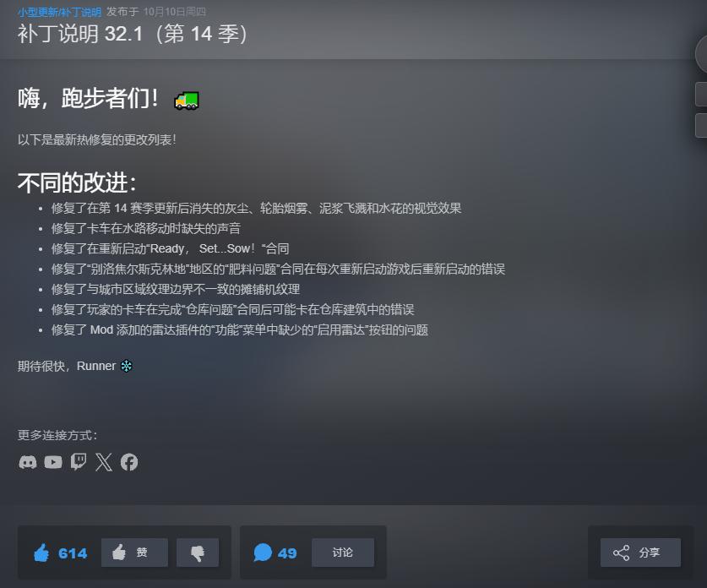Click the 发布于 10月10日 publish date
Viewport: 707px width, 588px height.
(156, 12)
